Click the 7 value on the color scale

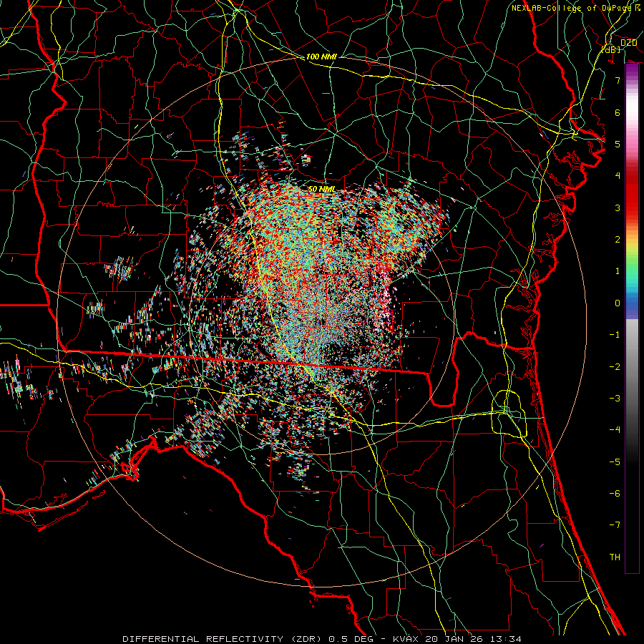[x=618, y=80]
